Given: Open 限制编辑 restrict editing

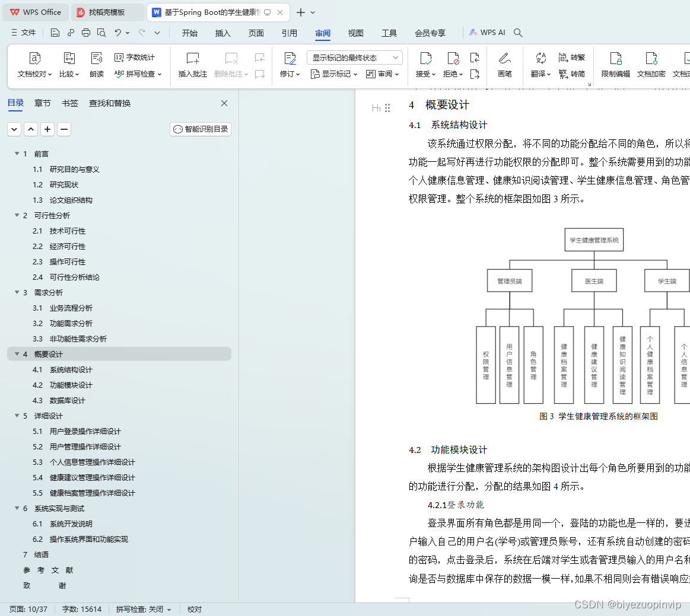Looking at the screenshot, I should [x=616, y=64].
